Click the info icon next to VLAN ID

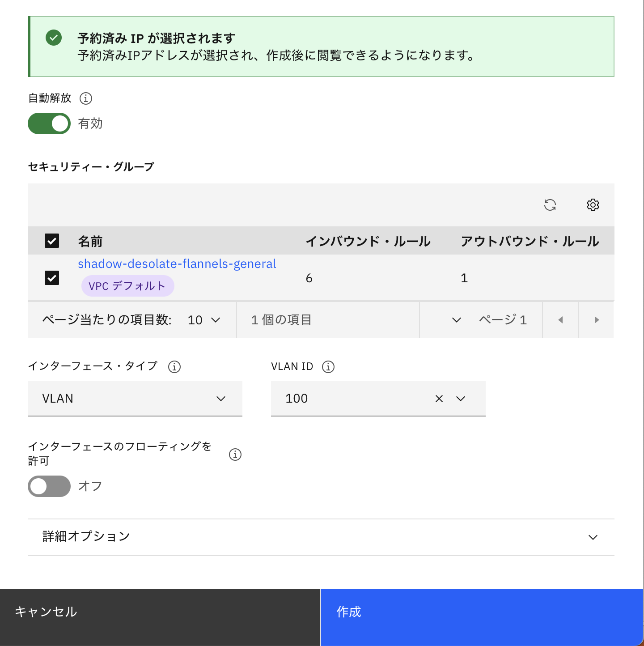[x=328, y=366]
